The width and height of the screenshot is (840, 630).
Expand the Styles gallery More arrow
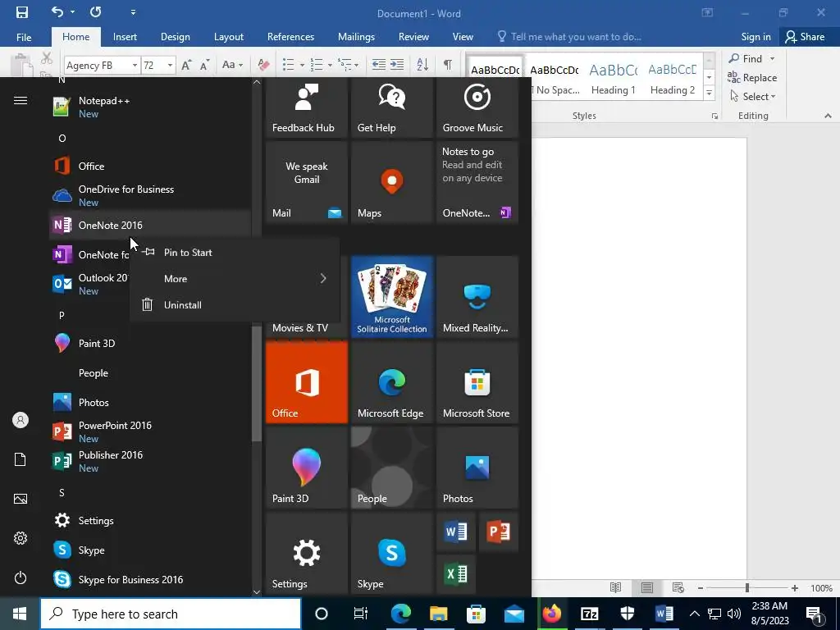point(709,92)
